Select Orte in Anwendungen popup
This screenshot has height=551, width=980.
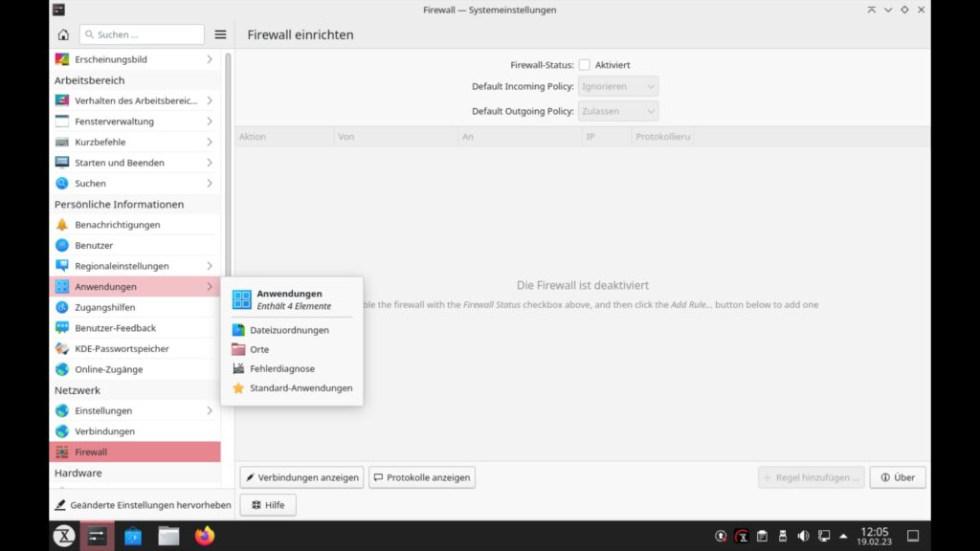coord(292,349)
